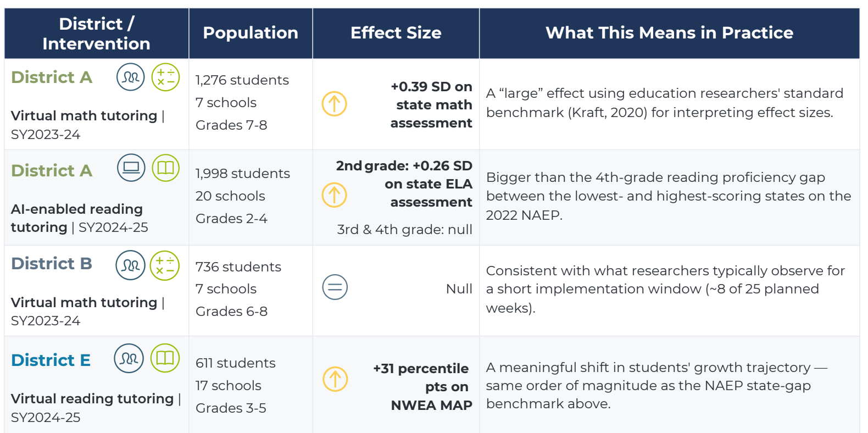Click the District / Intervention header cell
The height and width of the screenshot is (433, 868).
[97, 33]
